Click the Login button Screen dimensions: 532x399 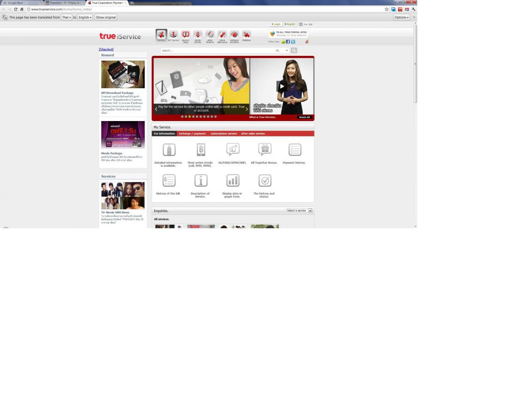tap(276, 24)
